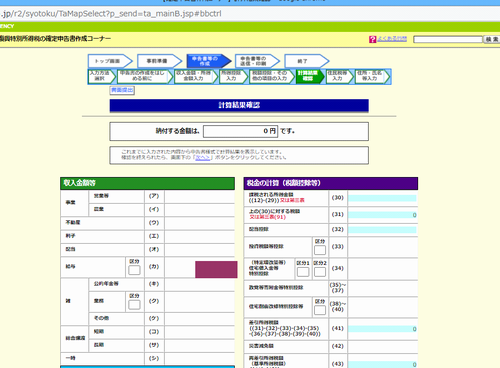
Task: Click the payment amount field showing 0 円
Action: pyautogui.click(x=241, y=131)
